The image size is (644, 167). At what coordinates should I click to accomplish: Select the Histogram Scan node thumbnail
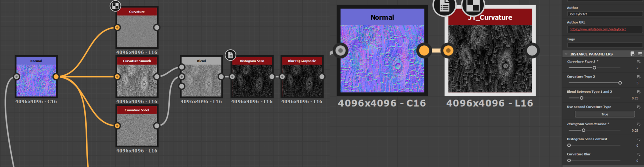(252, 80)
